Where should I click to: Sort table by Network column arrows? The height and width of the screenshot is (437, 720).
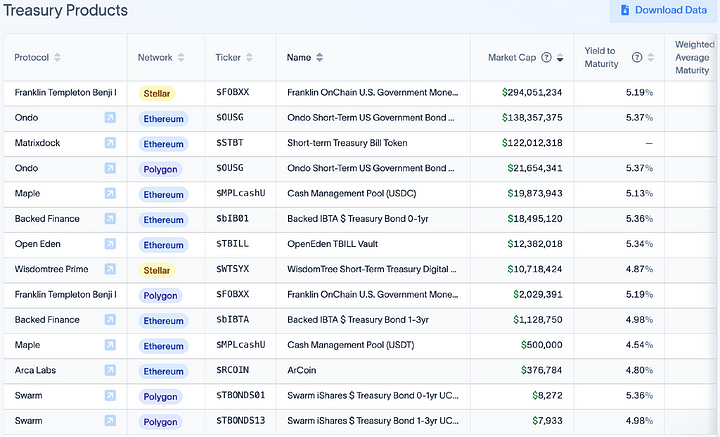tap(181, 57)
